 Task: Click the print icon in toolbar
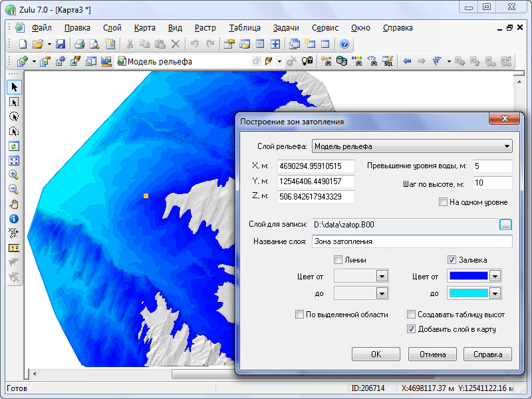click(x=79, y=45)
